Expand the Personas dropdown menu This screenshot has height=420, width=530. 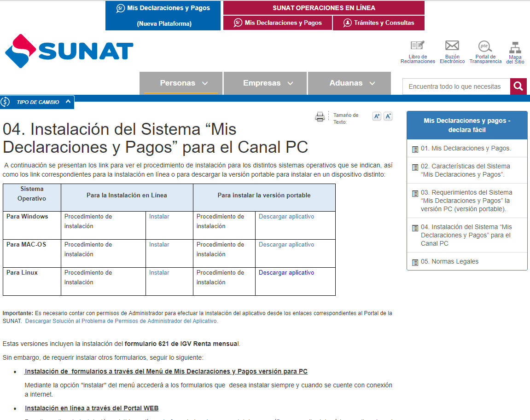tap(181, 83)
